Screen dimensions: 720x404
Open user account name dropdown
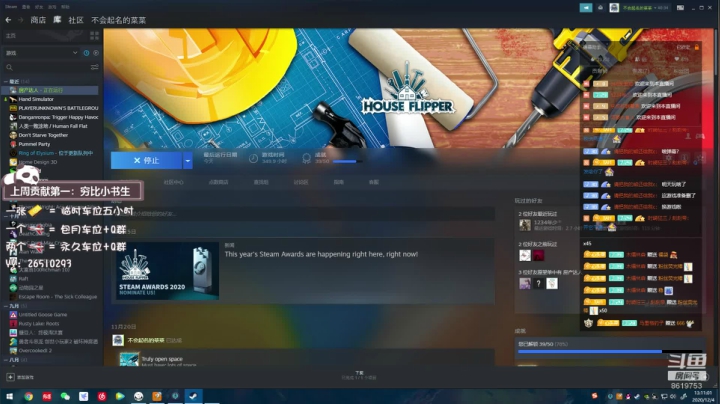[645, 7]
